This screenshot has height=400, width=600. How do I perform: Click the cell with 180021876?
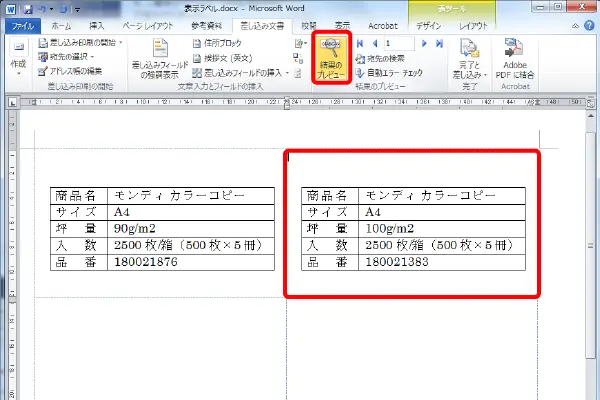click(x=191, y=262)
